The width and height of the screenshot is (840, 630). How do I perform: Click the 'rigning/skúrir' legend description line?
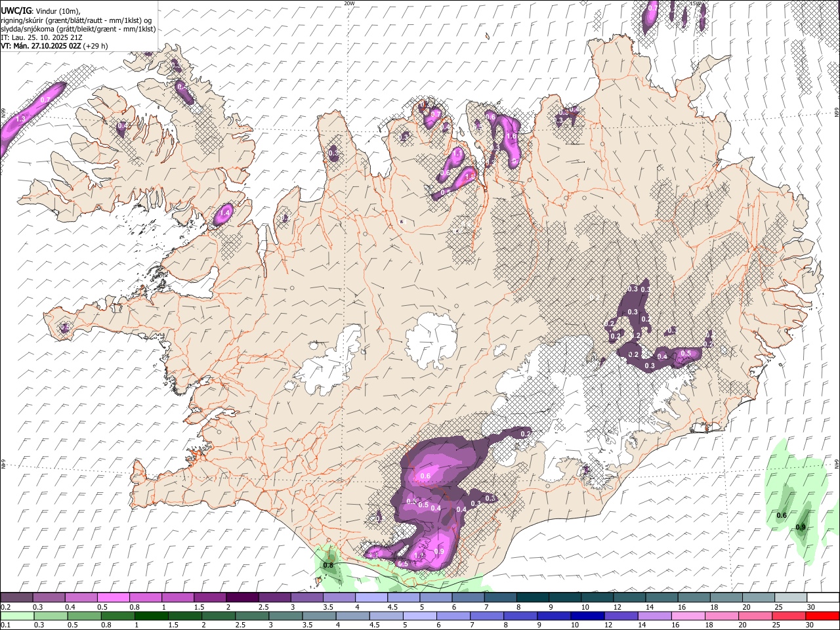(x=76, y=20)
